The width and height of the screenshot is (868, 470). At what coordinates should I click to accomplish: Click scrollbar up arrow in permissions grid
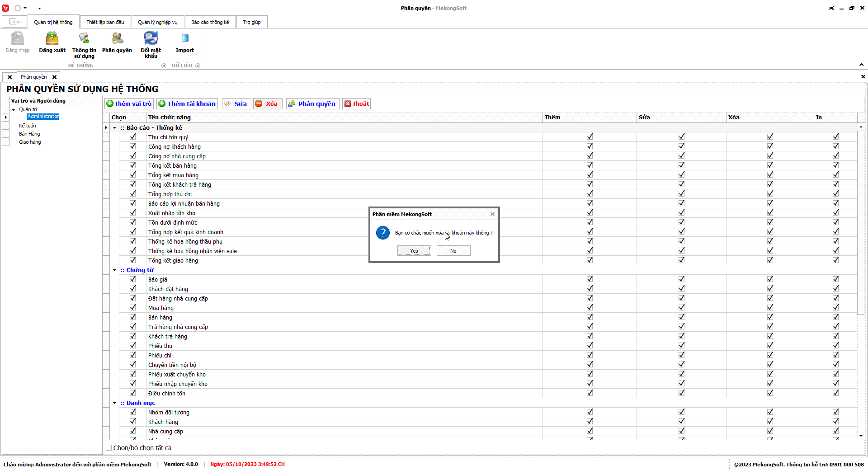point(861,127)
